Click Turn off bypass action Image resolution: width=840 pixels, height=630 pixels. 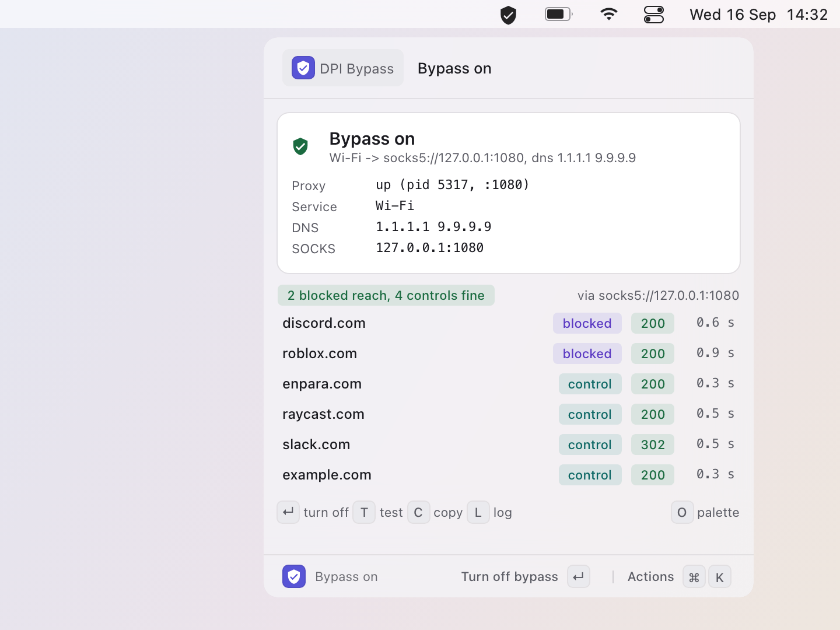tap(510, 577)
